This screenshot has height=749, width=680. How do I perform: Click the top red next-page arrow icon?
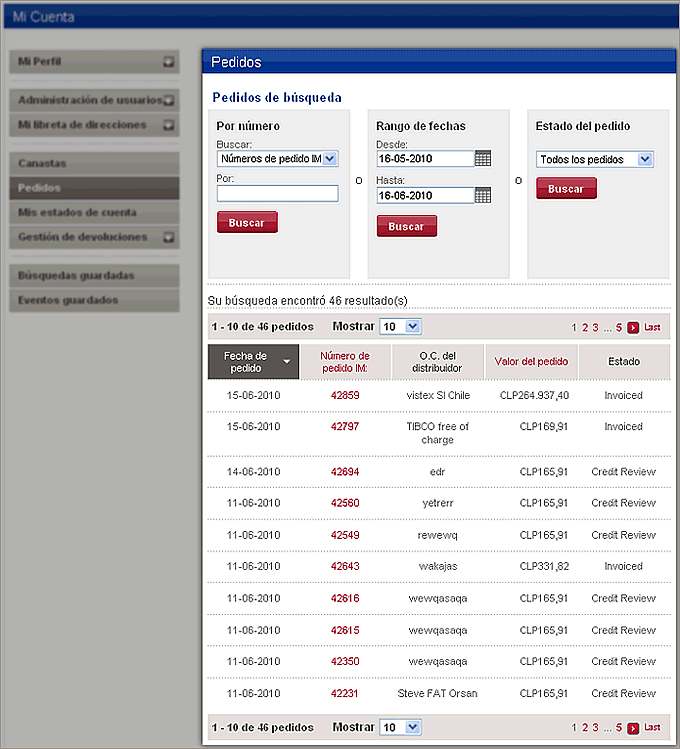coord(633,327)
